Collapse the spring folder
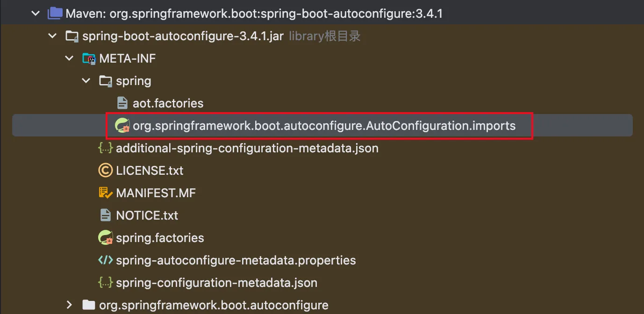This screenshot has width=644, height=314. coord(86,80)
